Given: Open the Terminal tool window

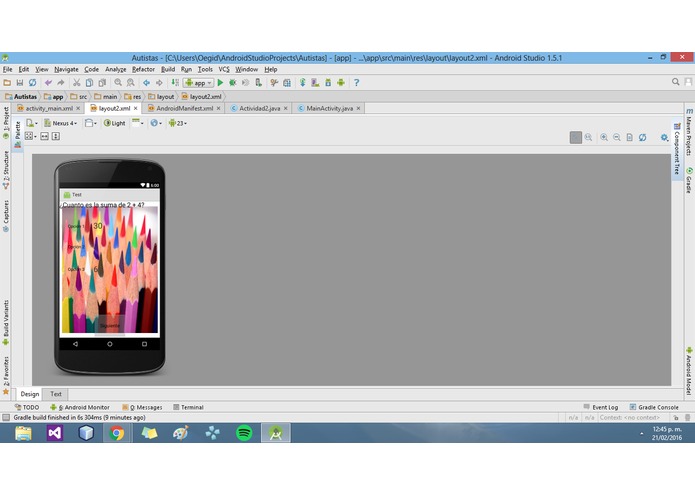Looking at the screenshot, I should click(188, 407).
